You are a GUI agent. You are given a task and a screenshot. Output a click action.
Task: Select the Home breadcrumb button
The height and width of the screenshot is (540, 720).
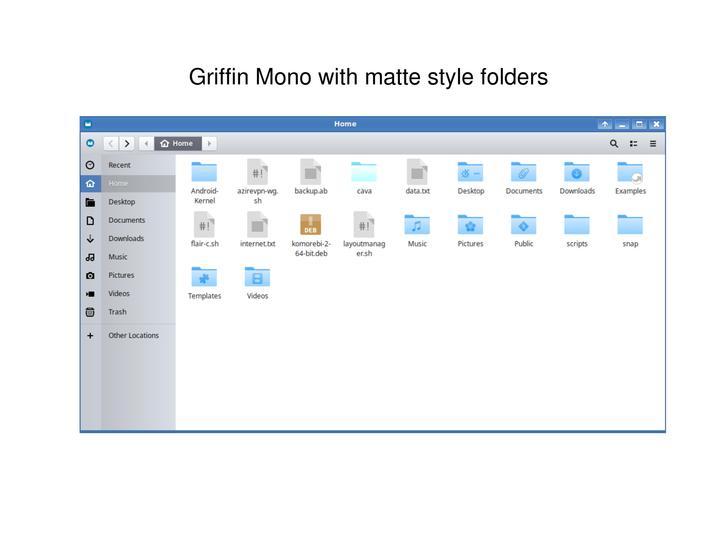177,144
